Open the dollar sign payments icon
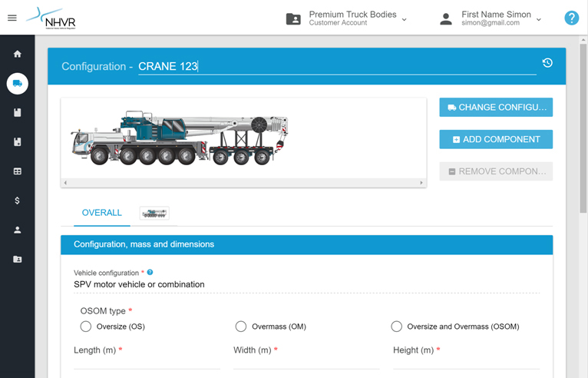The height and width of the screenshot is (378, 588). (18, 201)
